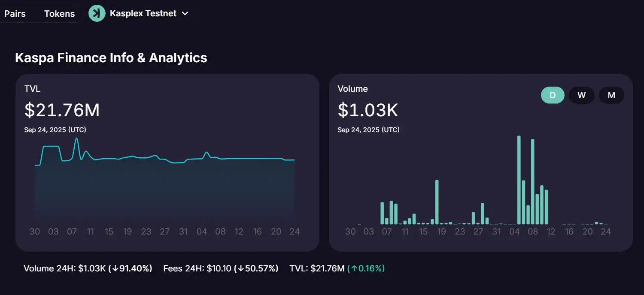The height and width of the screenshot is (295, 644).
Task: Click the Kasplex network logo icon
Action: click(x=97, y=13)
